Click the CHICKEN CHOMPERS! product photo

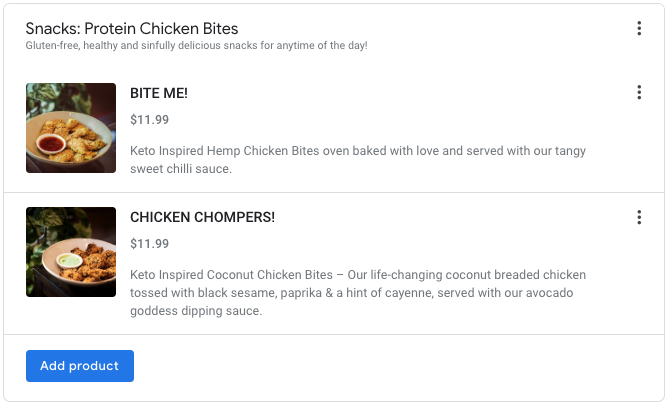pos(71,252)
